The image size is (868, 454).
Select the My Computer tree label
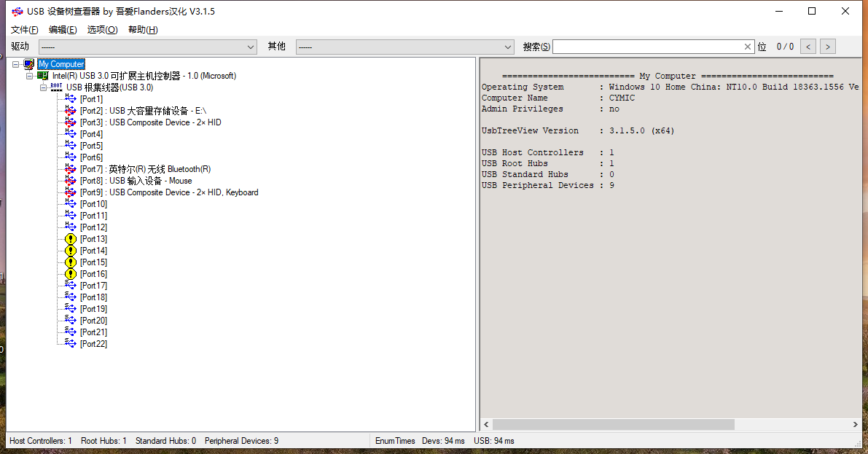[x=61, y=64]
